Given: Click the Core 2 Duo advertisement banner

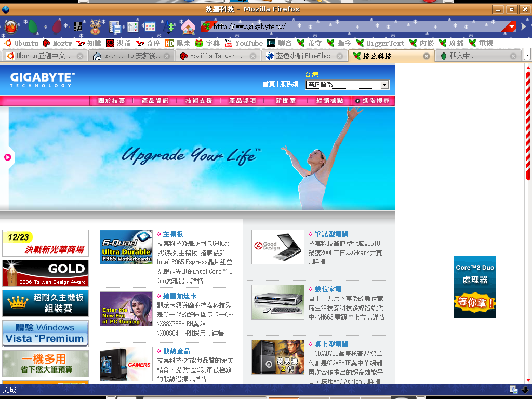Looking at the screenshot, I should [x=474, y=287].
